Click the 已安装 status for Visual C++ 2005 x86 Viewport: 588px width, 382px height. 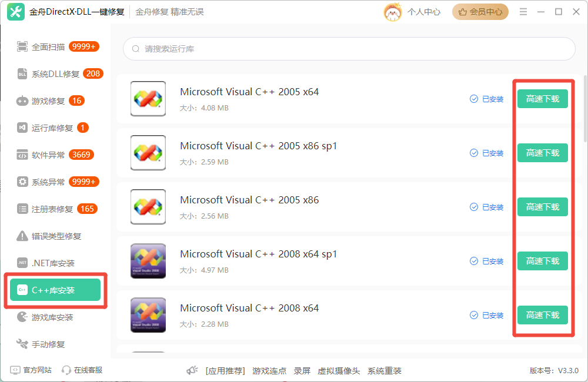click(x=487, y=207)
